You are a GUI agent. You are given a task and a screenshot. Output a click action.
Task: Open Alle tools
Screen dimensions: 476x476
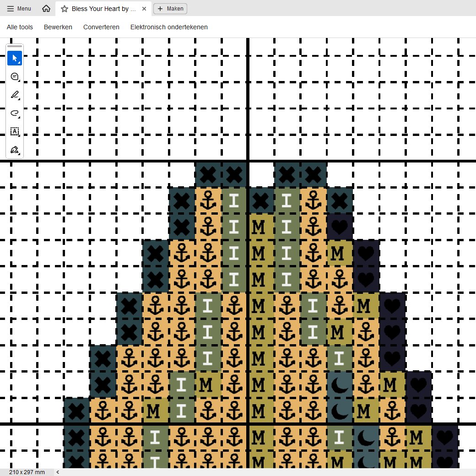coord(20,27)
